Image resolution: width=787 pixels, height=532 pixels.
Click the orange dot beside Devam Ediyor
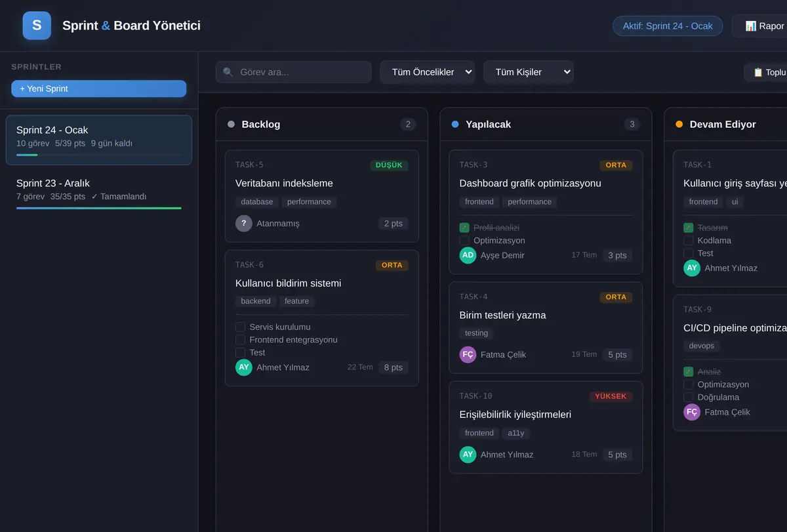point(679,124)
